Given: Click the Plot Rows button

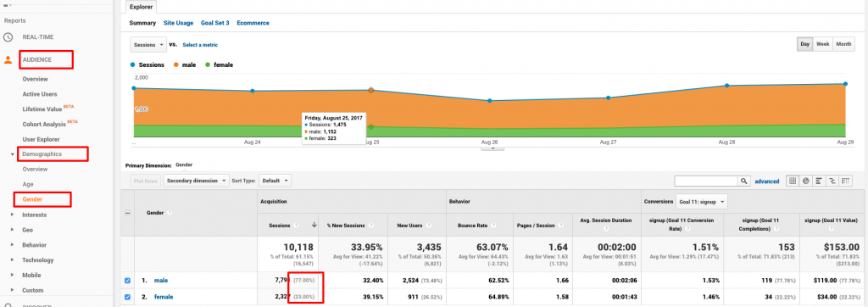Looking at the screenshot, I should pos(146,181).
